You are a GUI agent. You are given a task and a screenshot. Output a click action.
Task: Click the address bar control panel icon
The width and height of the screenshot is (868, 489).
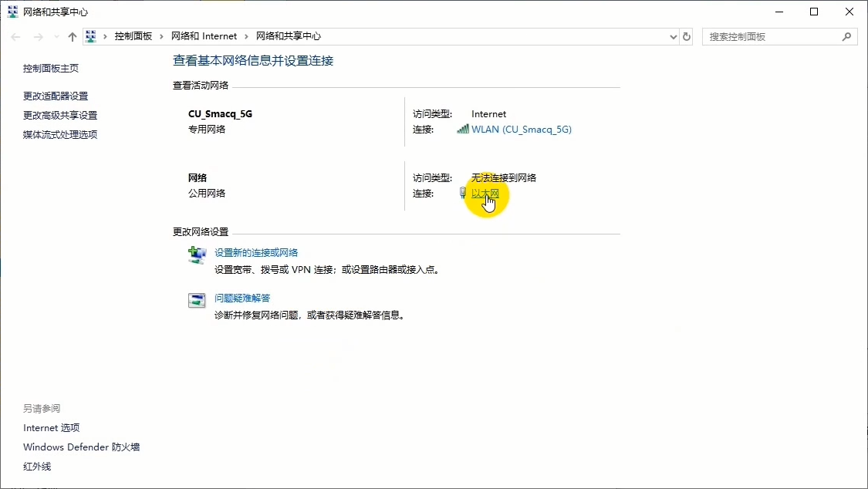(x=91, y=36)
